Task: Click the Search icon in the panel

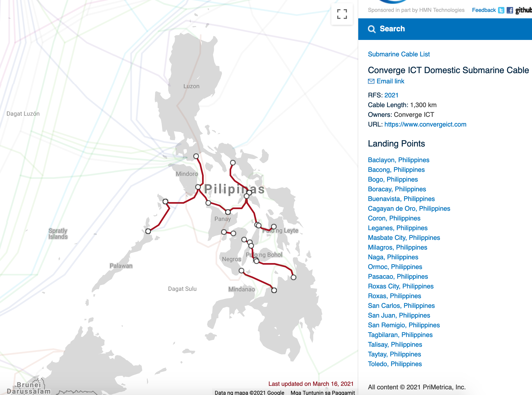Action: [372, 29]
